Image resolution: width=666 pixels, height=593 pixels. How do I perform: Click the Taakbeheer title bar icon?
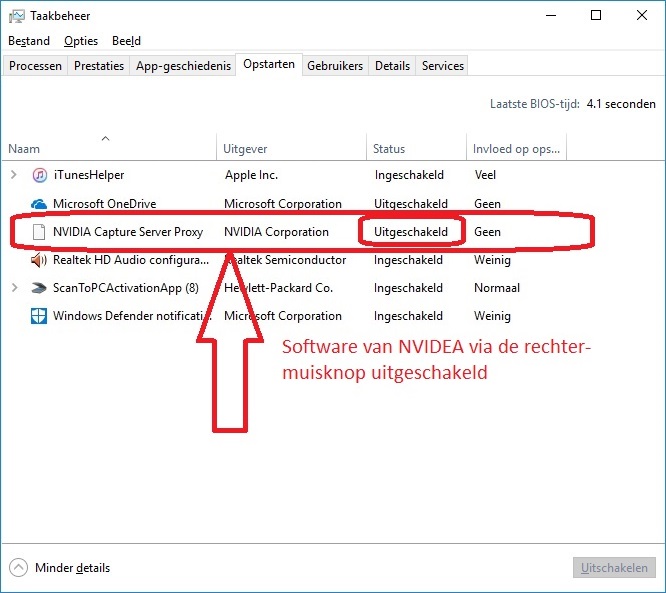[17, 16]
